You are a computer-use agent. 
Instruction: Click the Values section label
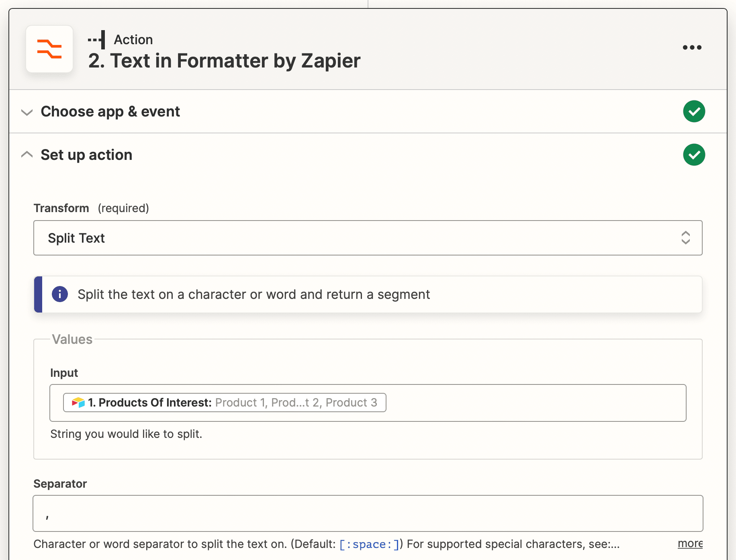pyautogui.click(x=72, y=339)
